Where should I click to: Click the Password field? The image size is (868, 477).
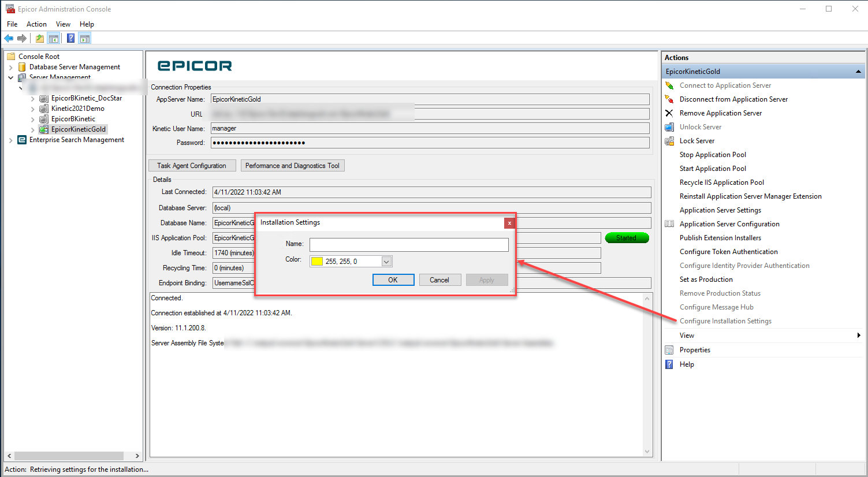point(430,143)
